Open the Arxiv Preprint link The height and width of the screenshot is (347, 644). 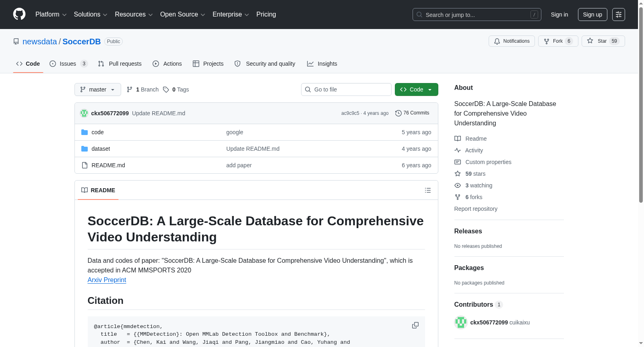tap(107, 280)
